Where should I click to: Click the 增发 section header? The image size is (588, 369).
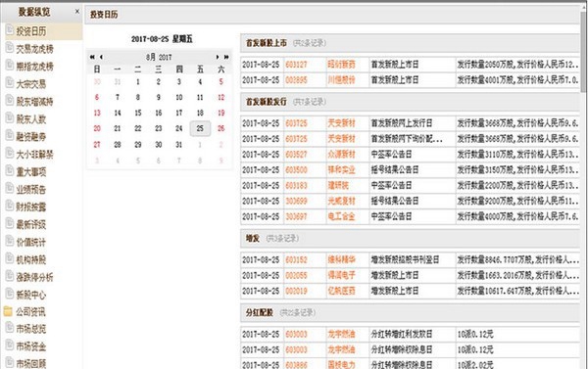point(411,238)
